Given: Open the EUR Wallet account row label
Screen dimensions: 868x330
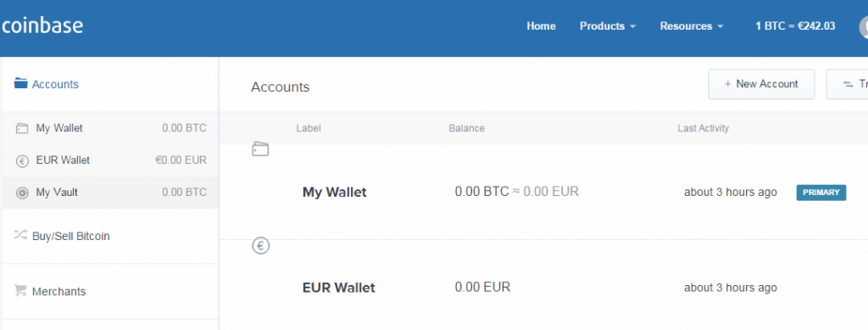Looking at the screenshot, I should (x=339, y=288).
